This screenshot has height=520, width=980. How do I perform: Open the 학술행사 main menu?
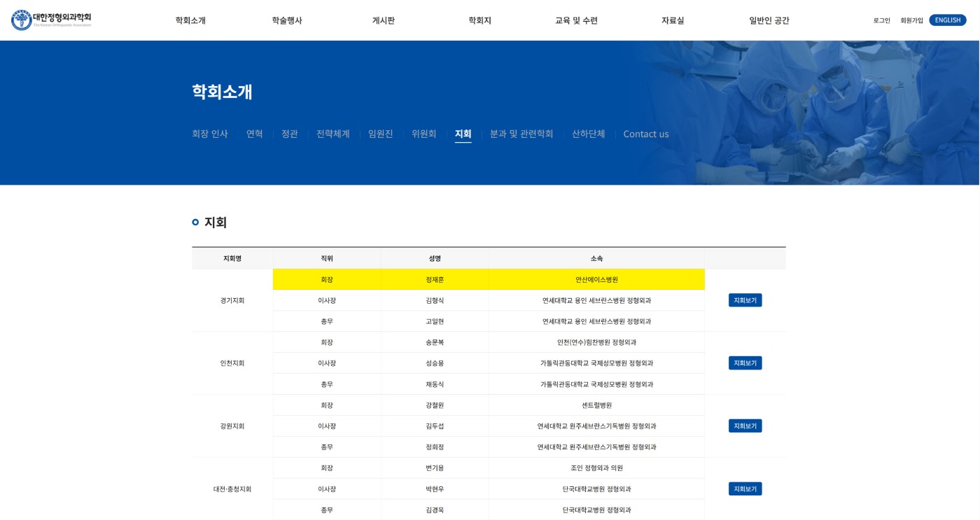click(287, 20)
